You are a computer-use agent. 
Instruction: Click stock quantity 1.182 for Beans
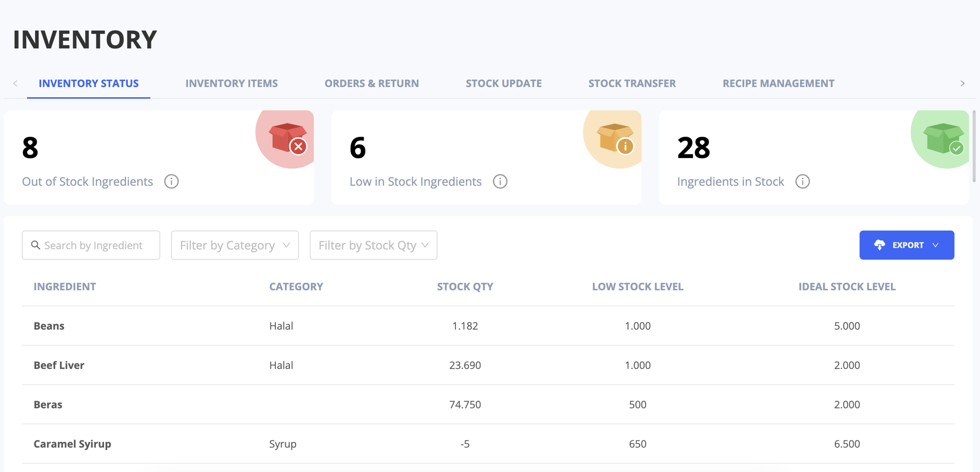(x=465, y=326)
